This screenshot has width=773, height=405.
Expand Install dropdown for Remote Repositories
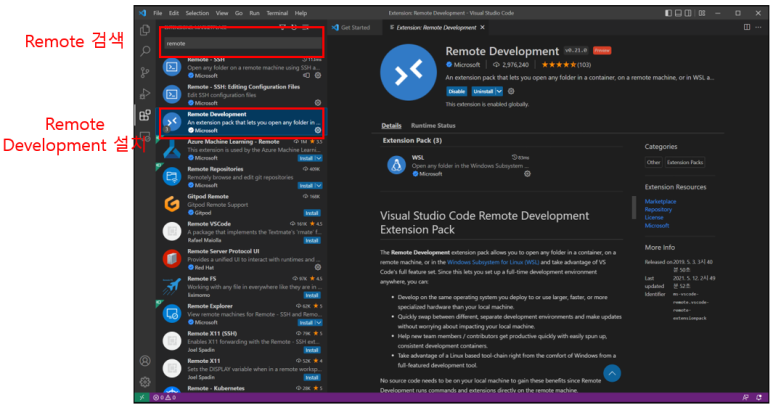[319, 186]
